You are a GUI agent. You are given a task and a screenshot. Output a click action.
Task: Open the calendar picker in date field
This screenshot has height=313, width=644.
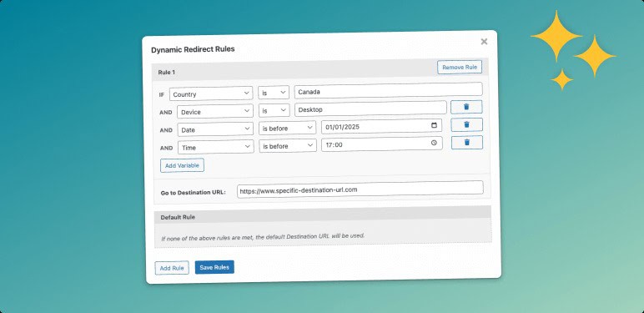(434, 125)
